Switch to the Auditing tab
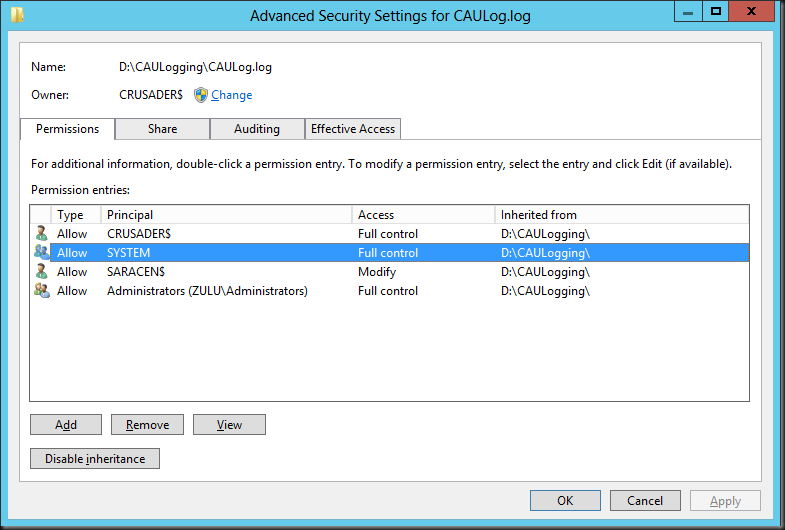 coord(257,129)
